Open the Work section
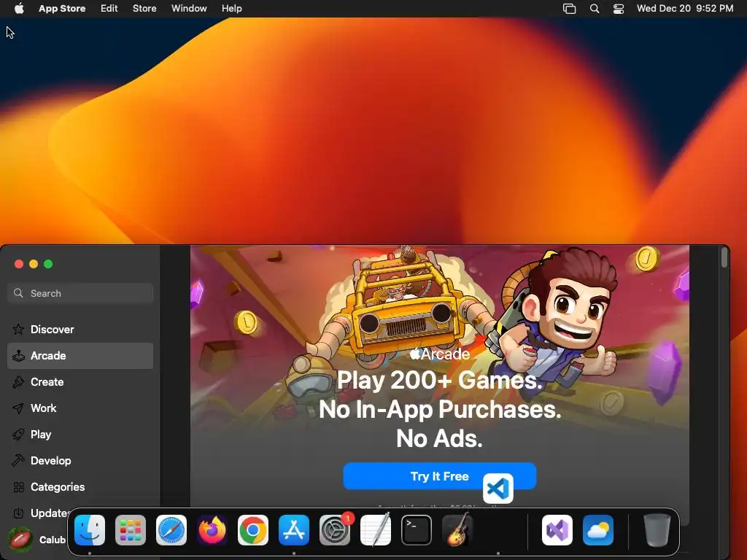 pyautogui.click(x=80, y=408)
